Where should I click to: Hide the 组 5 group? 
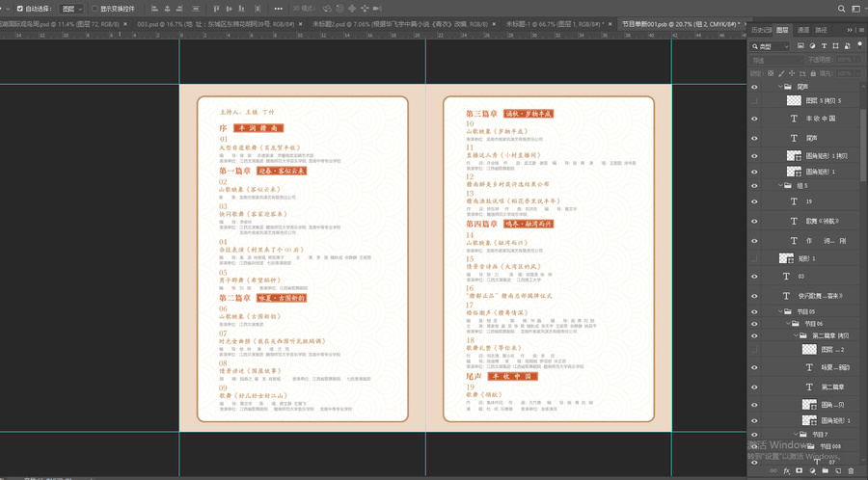point(754,186)
